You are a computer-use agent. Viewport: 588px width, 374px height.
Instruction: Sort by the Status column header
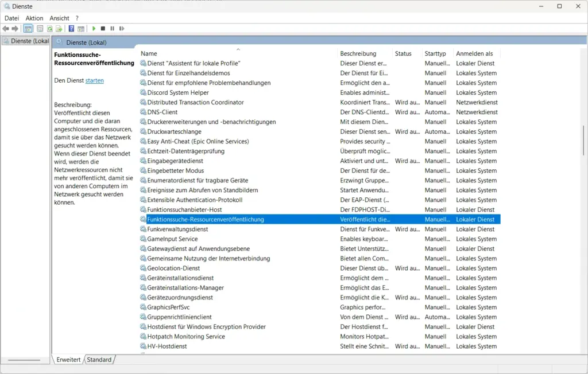(407, 53)
